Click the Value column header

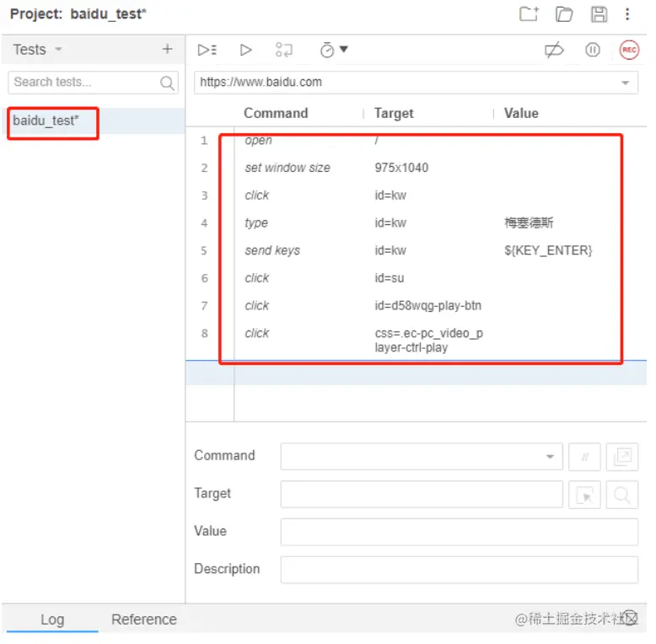[521, 113]
